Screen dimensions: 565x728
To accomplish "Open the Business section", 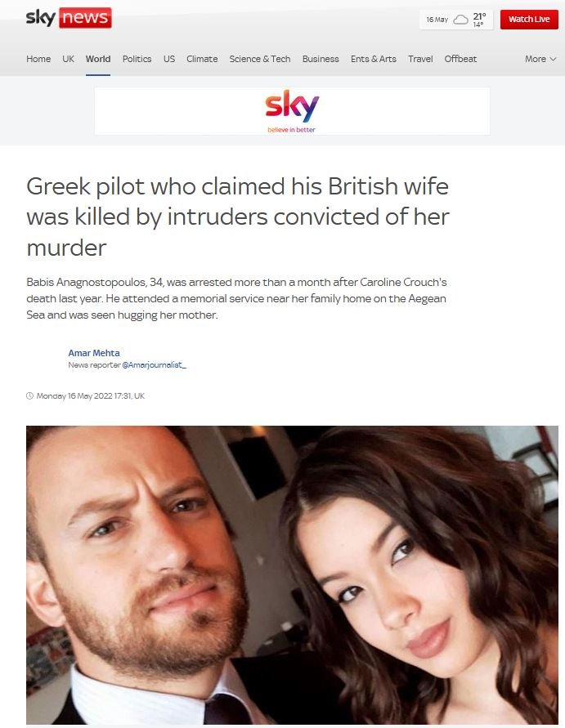I will point(321,59).
